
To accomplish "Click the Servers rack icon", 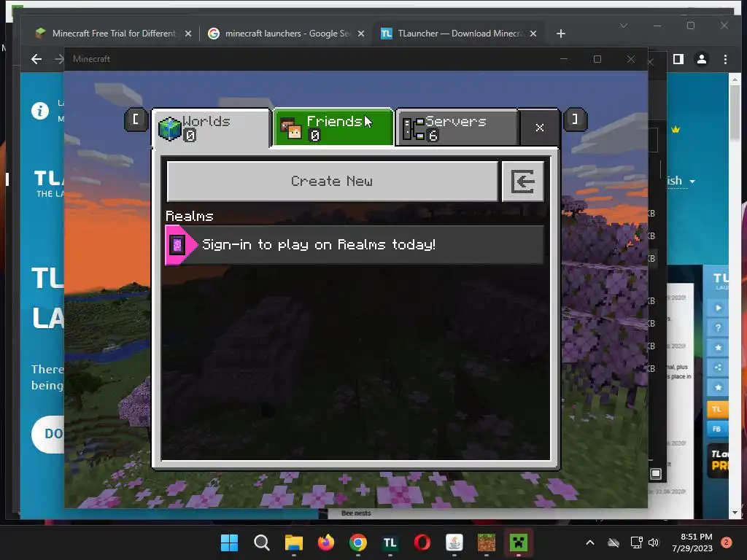I will tap(414, 129).
